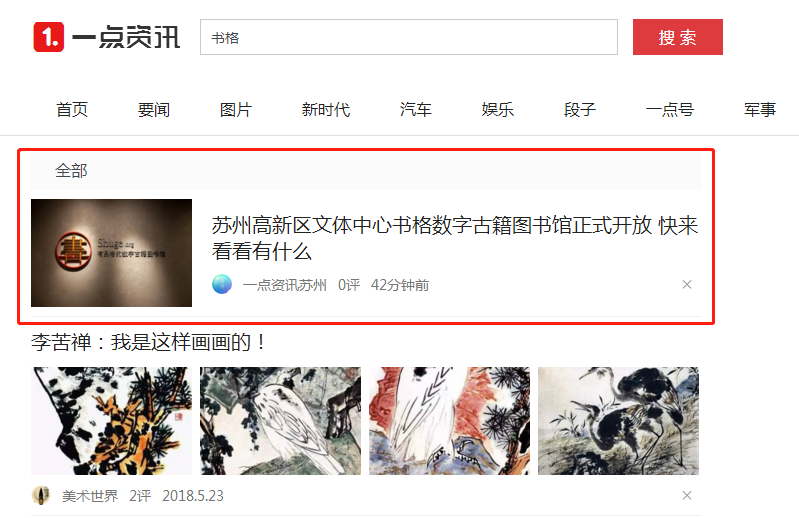Image resolution: width=799 pixels, height=518 pixels.
Task: Click the Shuge library article thumbnail
Action: (x=112, y=253)
